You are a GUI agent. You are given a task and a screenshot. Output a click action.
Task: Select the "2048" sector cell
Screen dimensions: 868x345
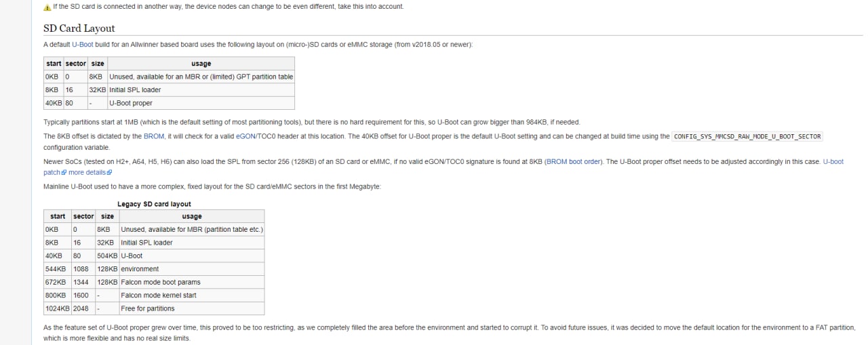83,308
